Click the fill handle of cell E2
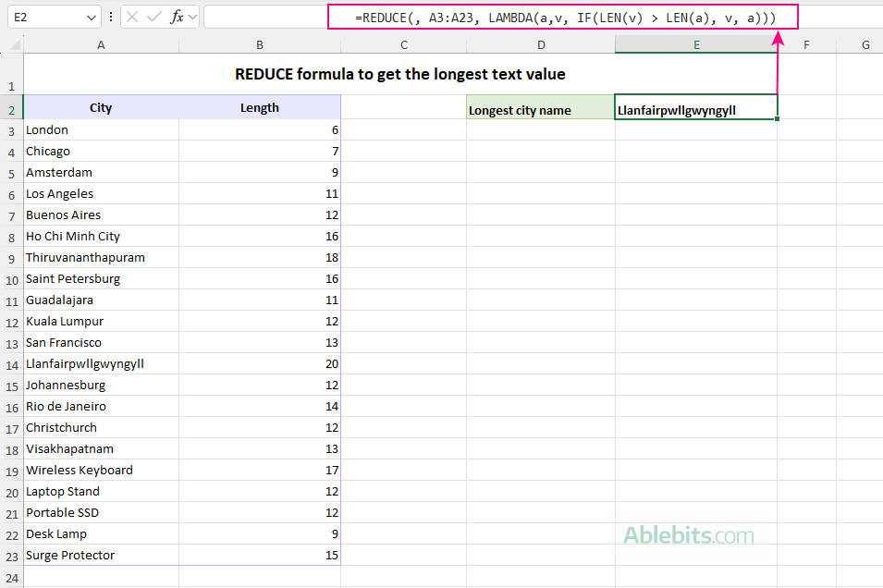Image resolution: width=883 pixels, height=588 pixels. point(777,119)
